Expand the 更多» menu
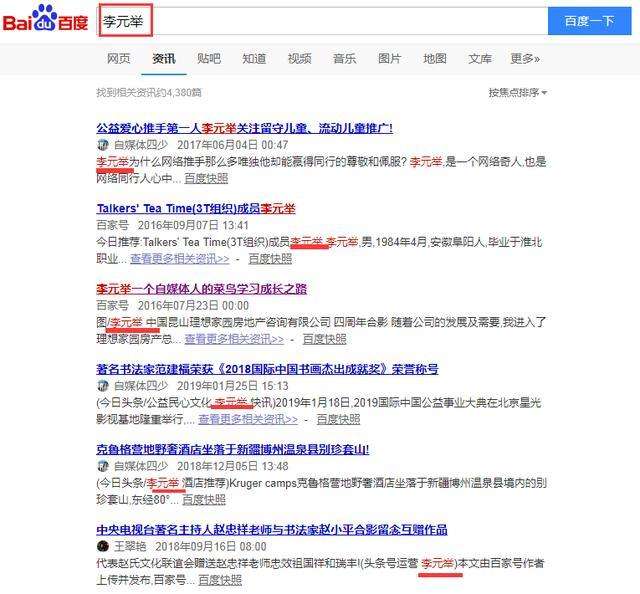Viewport: 640px width, 594px height. (x=525, y=59)
